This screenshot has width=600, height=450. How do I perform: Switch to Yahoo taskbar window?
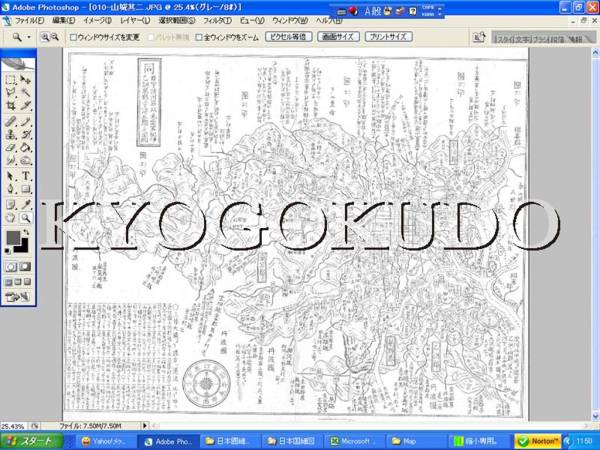pos(104,442)
